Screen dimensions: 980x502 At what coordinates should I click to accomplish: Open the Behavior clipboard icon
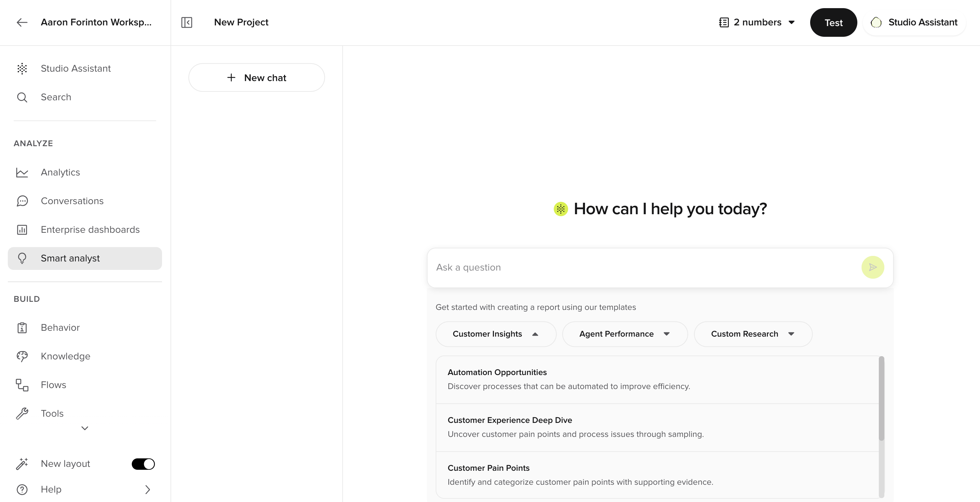tap(22, 328)
